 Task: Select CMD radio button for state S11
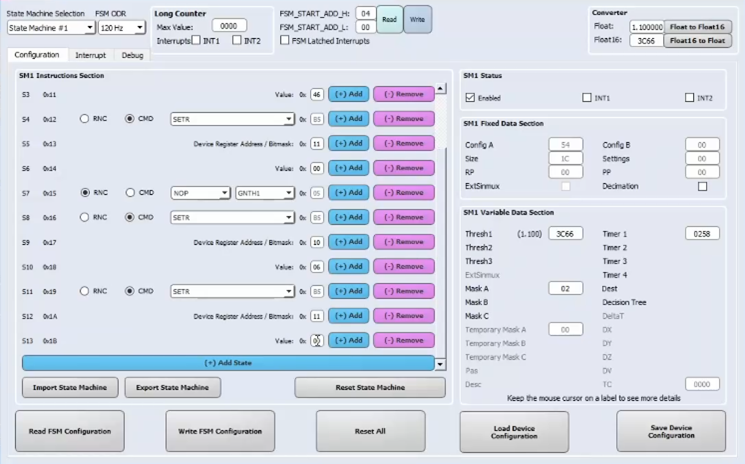(130, 291)
